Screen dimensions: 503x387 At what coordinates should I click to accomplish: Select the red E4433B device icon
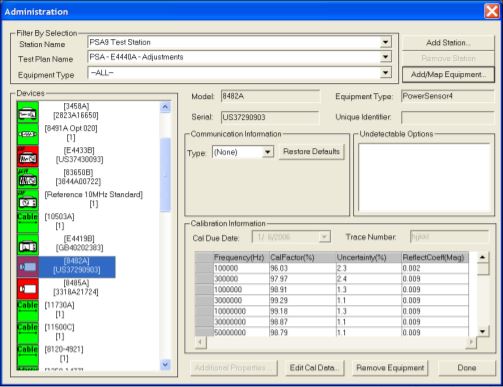28,156
